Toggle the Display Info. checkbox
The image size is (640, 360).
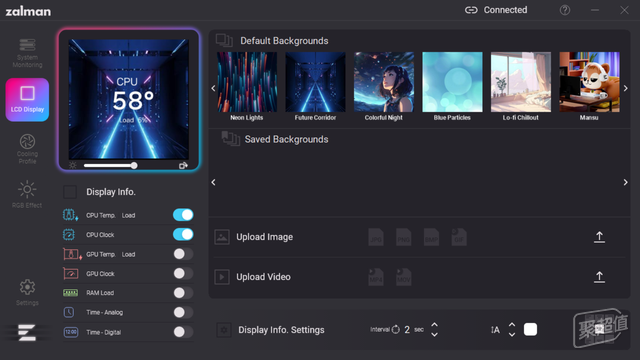[70, 192]
